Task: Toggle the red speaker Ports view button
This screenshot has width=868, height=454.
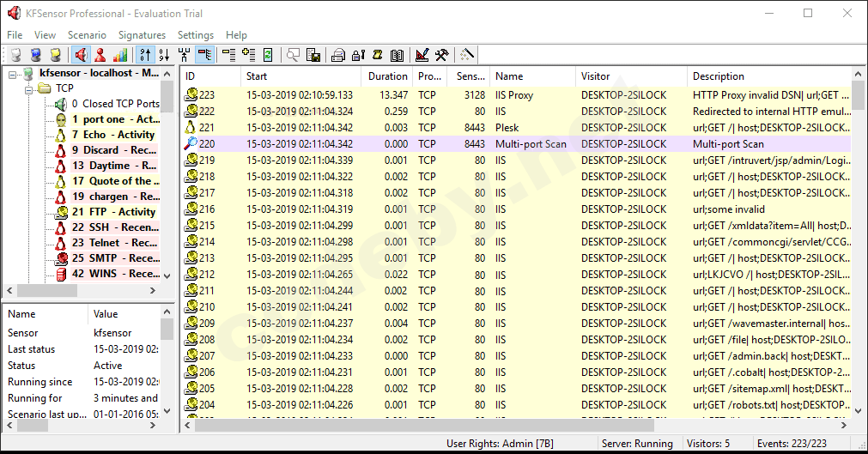Action: pyautogui.click(x=81, y=55)
